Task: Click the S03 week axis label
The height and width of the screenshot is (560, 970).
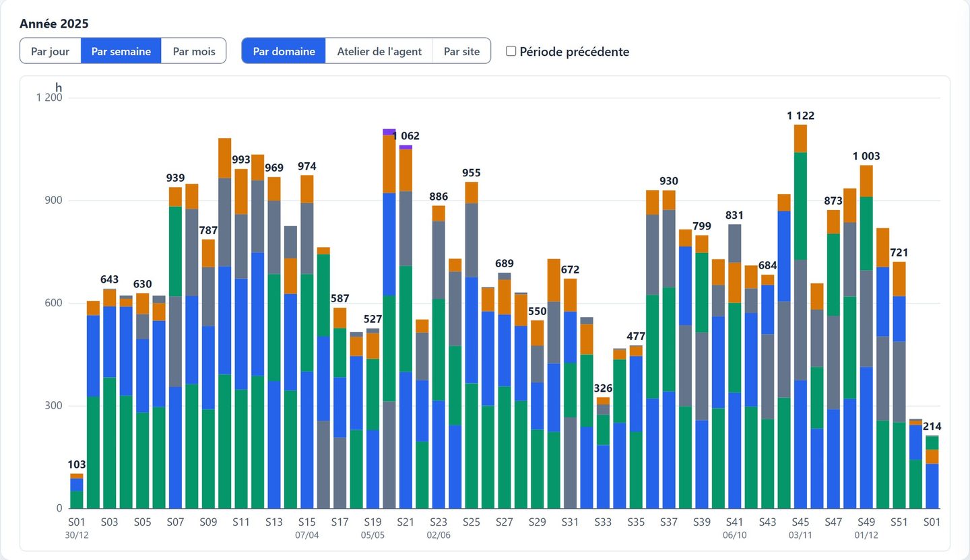Action: coord(110,522)
